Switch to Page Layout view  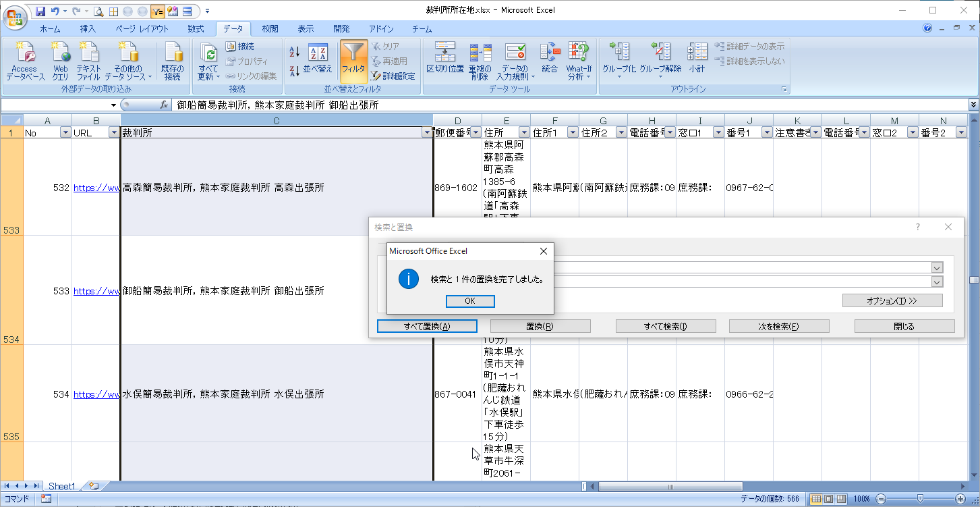click(829, 499)
